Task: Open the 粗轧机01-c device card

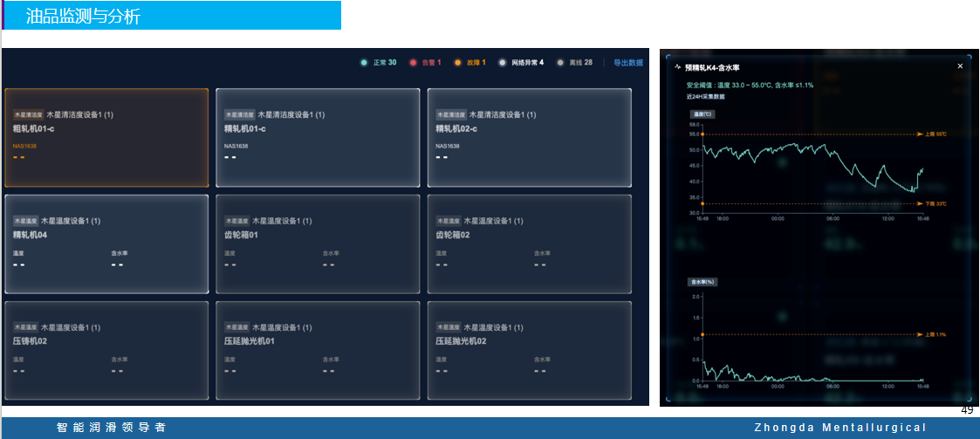Action: [x=106, y=137]
